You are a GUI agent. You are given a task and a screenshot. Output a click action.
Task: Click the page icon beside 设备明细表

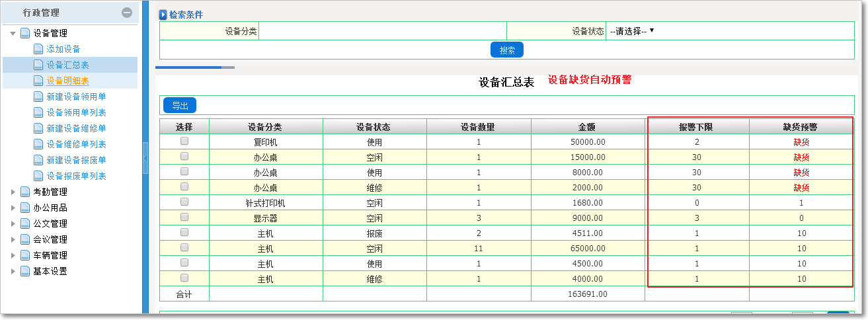(38, 81)
